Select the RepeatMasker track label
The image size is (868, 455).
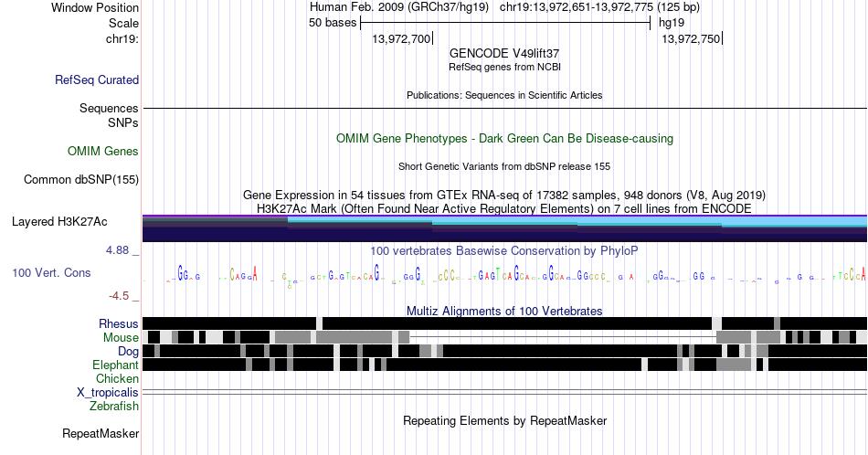[x=101, y=434]
